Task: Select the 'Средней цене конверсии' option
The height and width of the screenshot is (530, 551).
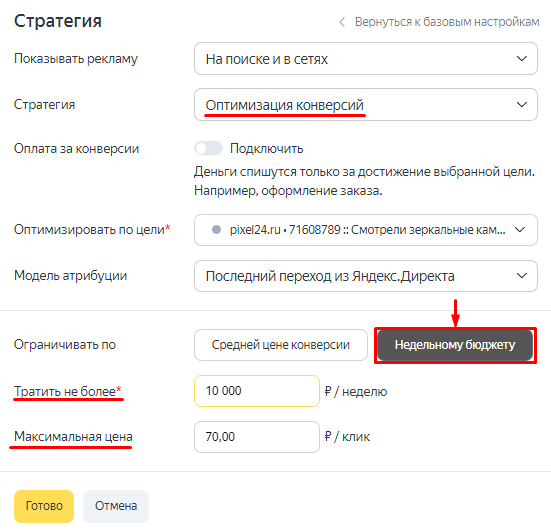Action: pos(281,345)
